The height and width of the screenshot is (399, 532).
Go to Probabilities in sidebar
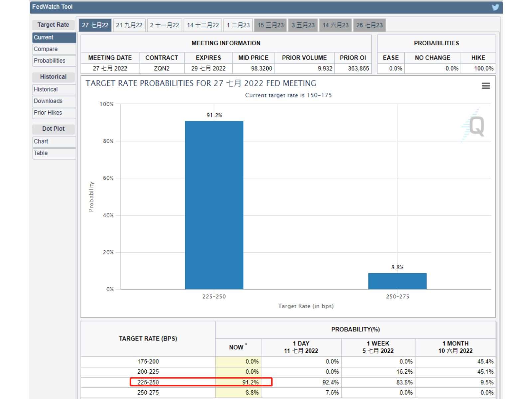(x=54, y=61)
